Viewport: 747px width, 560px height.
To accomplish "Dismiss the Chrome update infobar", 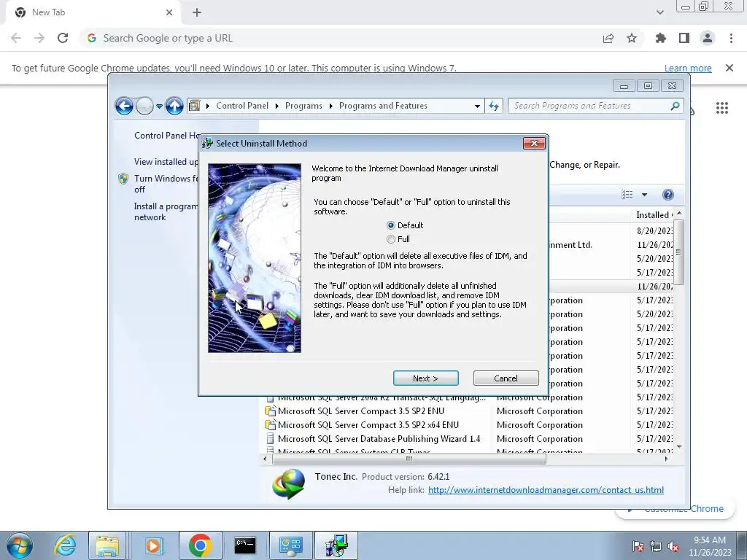I will pyautogui.click(x=729, y=68).
